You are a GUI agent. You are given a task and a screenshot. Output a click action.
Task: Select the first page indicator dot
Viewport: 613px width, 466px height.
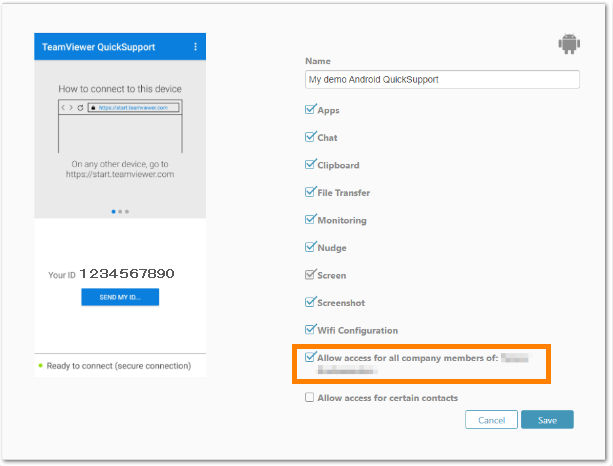[x=113, y=211]
